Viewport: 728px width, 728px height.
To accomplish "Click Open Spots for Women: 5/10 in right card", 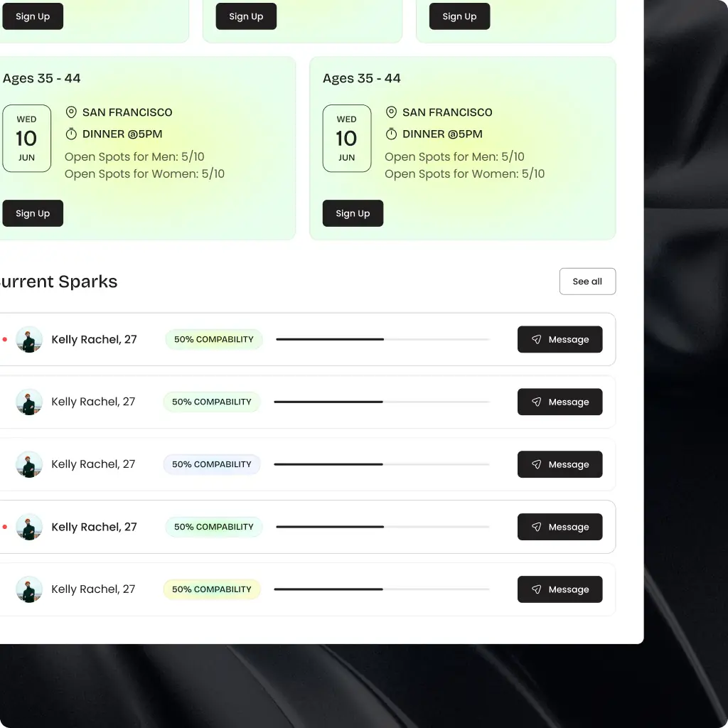I will (465, 173).
